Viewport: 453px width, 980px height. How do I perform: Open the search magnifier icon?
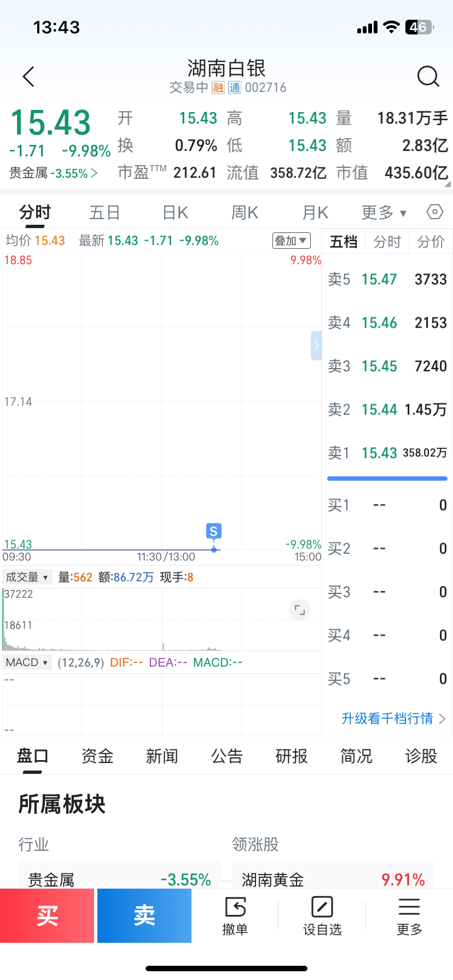click(428, 77)
